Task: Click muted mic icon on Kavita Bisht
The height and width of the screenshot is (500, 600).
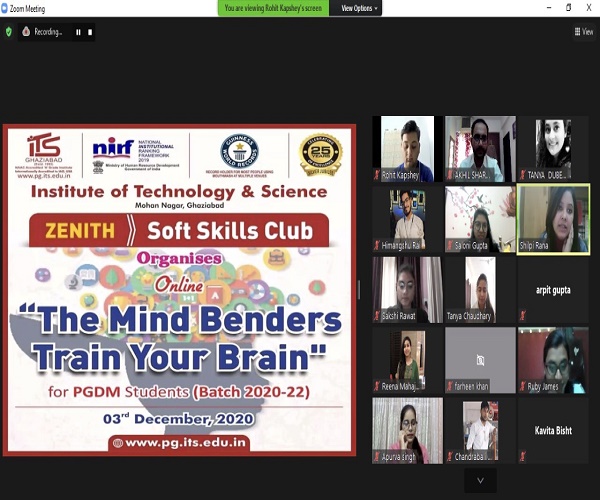Action: pyautogui.click(x=523, y=456)
